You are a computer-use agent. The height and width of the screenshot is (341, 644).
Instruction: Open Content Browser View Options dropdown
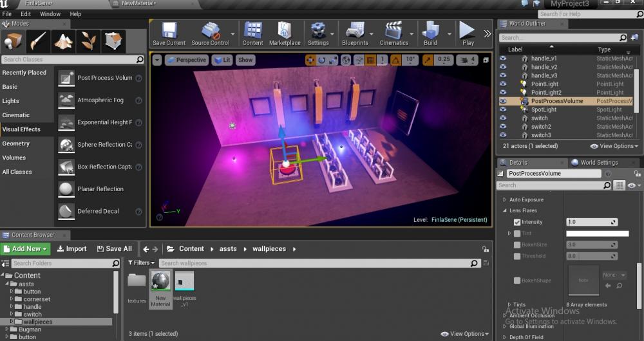[x=464, y=334]
